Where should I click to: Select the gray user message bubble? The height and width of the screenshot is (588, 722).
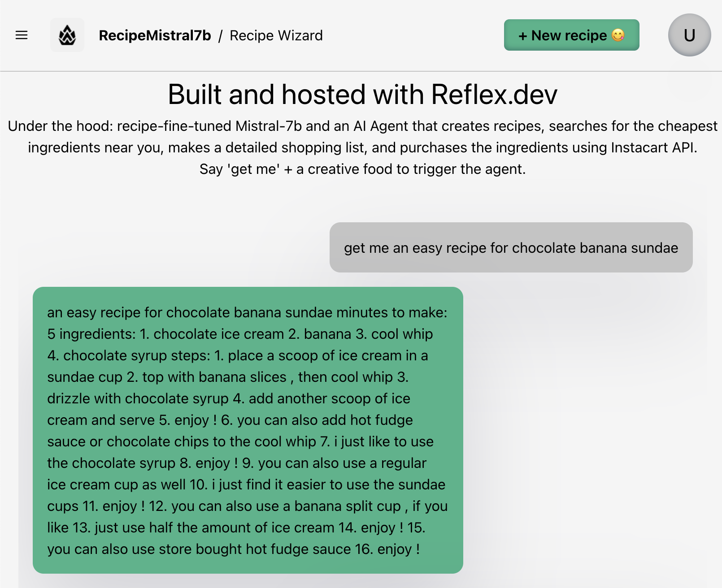tap(511, 247)
